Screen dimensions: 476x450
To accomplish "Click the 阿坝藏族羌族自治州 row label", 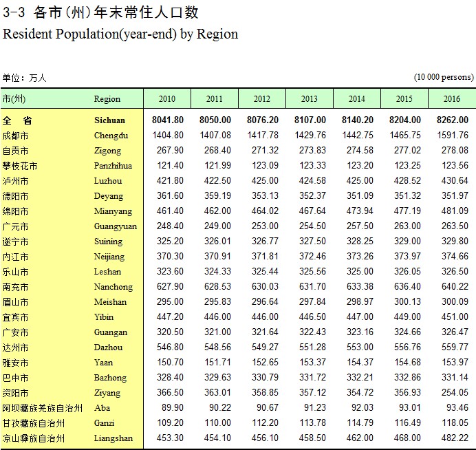I will coord(42,408).
